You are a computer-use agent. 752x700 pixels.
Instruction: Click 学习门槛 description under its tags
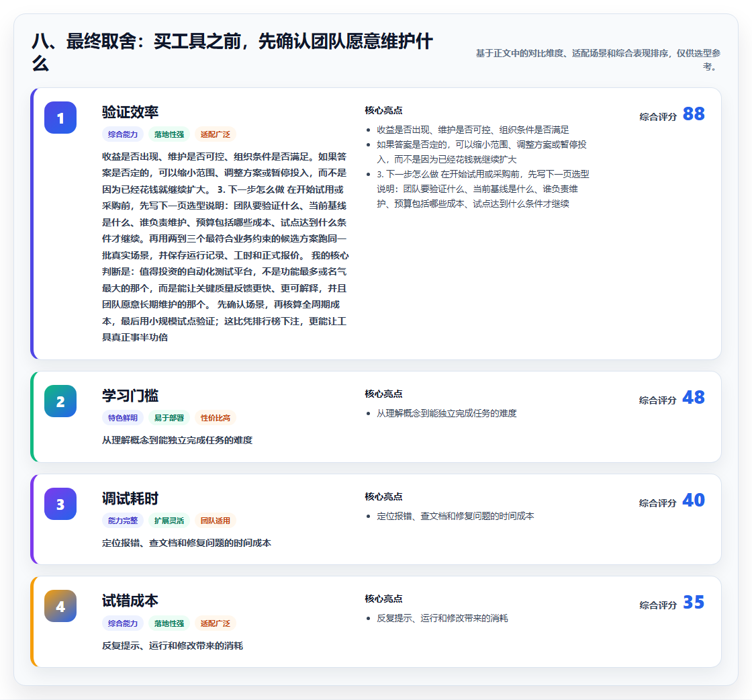pos(177,440)
